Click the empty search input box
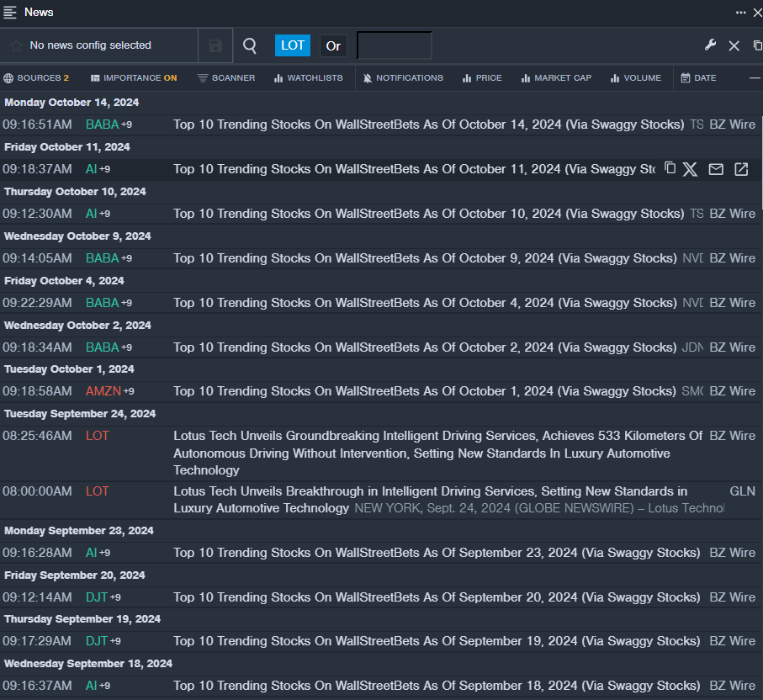The image size is (763, 700). click(x=394, y=45)
